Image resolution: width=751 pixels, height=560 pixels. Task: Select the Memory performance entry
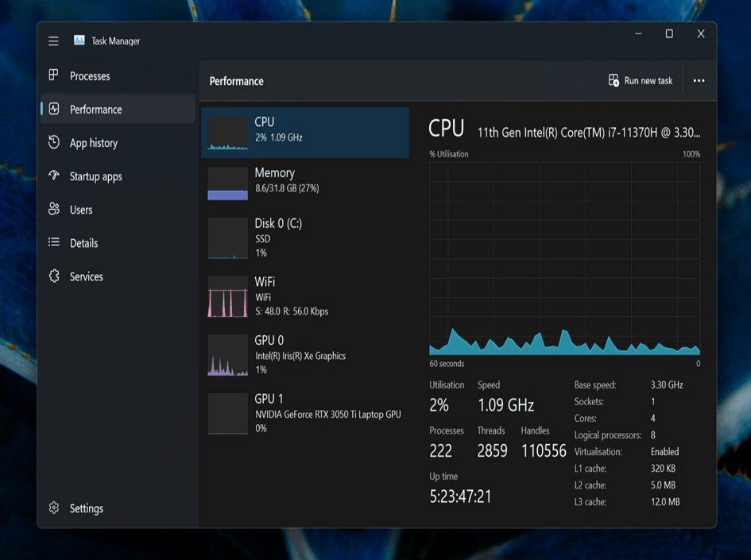(x=304, y=183)
